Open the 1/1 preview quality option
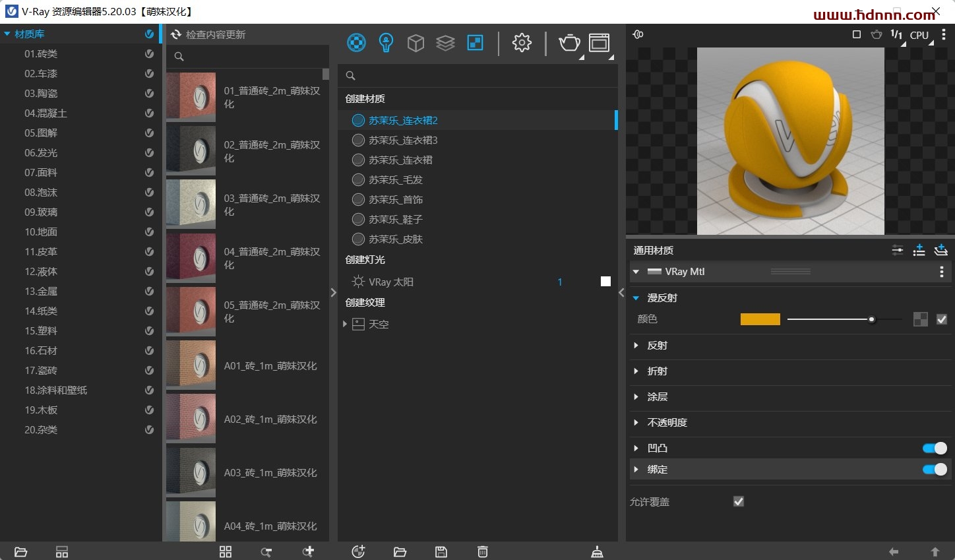The image size is (955, 560). tap(896, 34)
